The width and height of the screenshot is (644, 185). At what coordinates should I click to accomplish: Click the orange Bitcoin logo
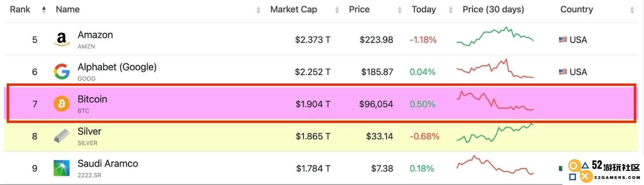tap(61, 104)
